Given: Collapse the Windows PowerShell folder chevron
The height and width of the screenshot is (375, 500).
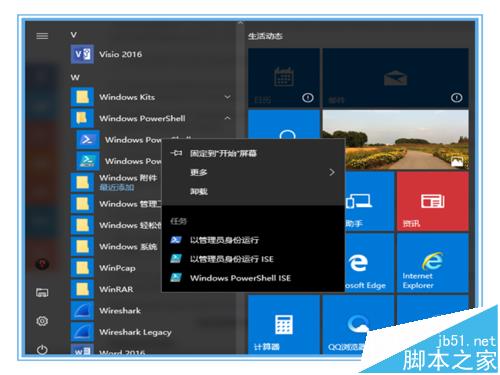Looking at the screenshot, I should click(x=228, y=118).
